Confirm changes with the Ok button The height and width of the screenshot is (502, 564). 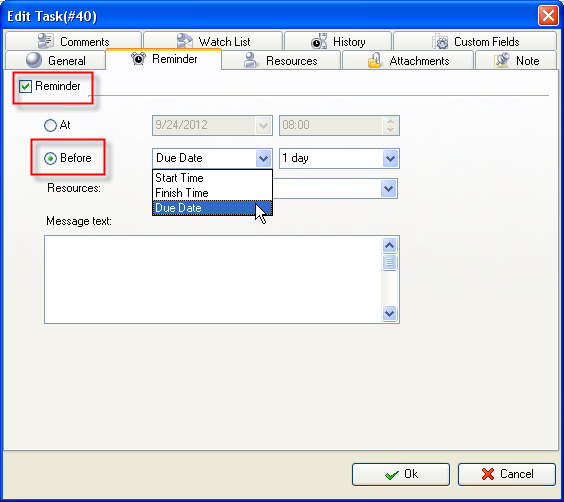[401, 474]
